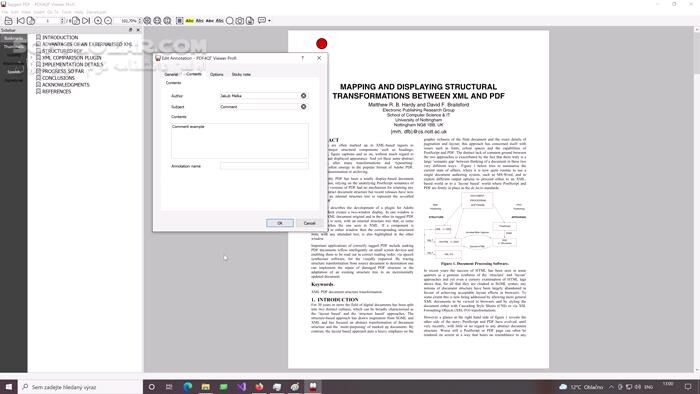Open Microsoft Edge from the taskbar
The image size is (700, 394).
(x=188, y=386)
